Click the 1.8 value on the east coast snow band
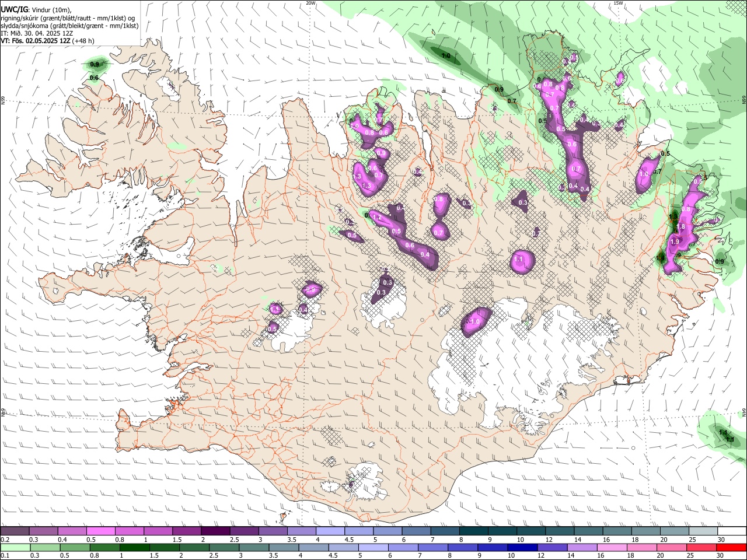This screenshot has width=747, height=560. click(x=680, y=226)
